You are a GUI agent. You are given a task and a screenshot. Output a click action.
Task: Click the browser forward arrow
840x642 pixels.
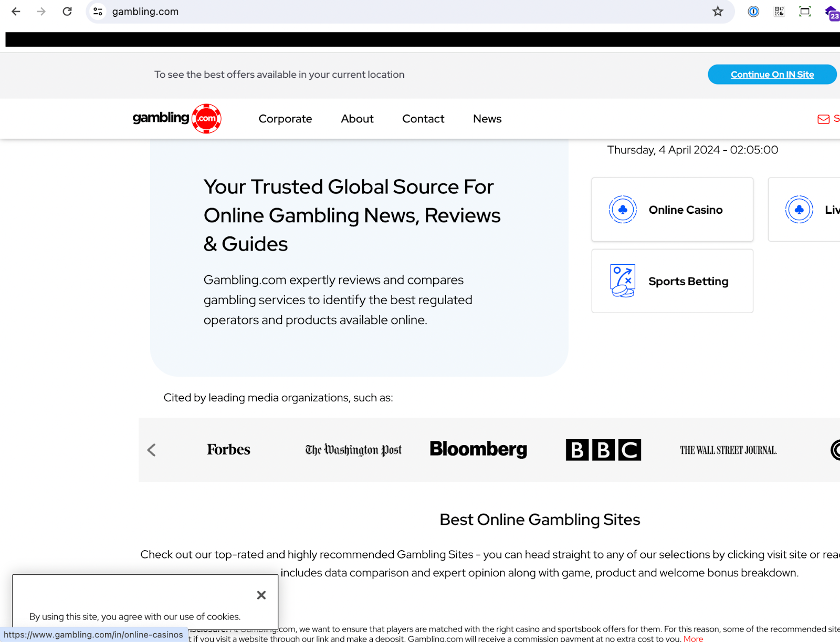click(x=41, y=12)
